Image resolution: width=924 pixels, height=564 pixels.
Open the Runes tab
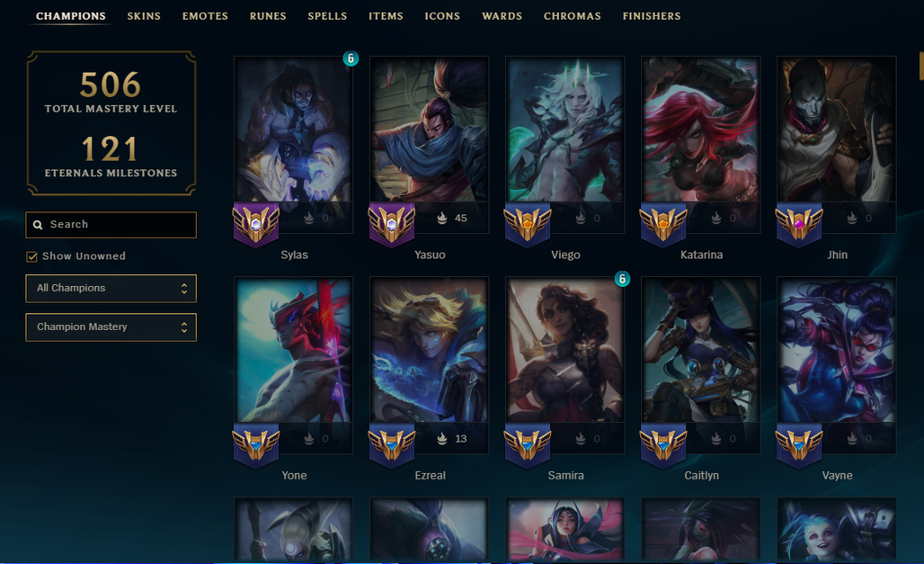click(268, 16)
